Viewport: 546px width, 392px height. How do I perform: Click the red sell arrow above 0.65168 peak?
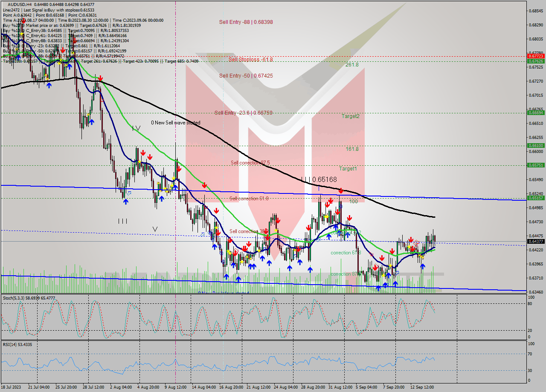(x=341, y=191)
